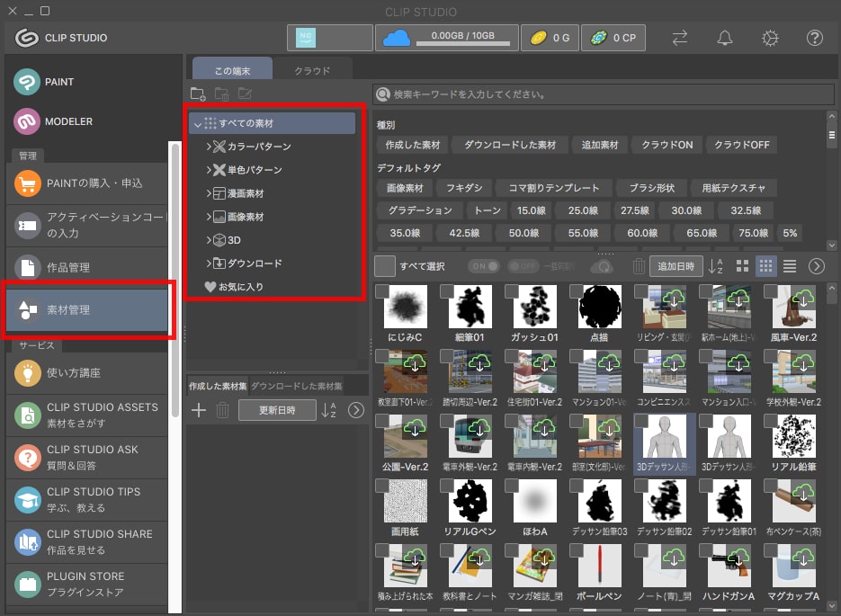Expand the 漫画素材 folder
841x616 pixels.
point(209,193)
